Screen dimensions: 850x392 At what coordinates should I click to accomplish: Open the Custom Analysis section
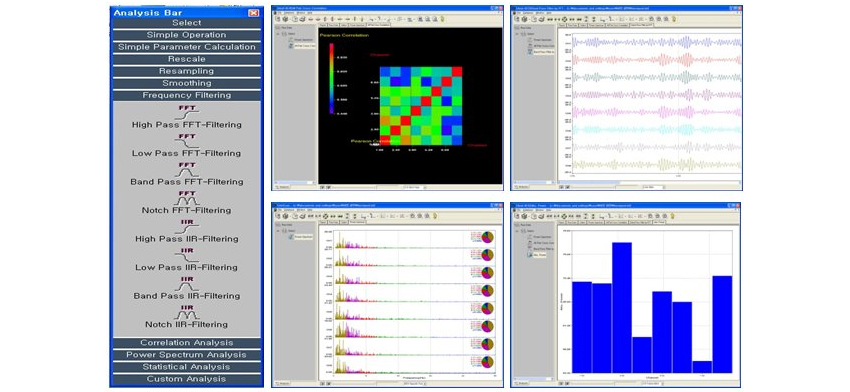tap(186, 379)
